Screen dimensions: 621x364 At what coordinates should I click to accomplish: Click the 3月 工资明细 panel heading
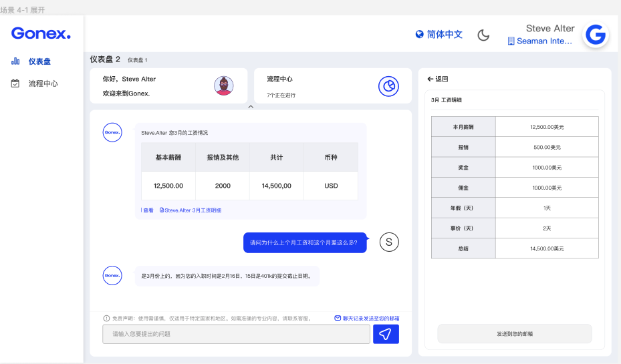447,100
